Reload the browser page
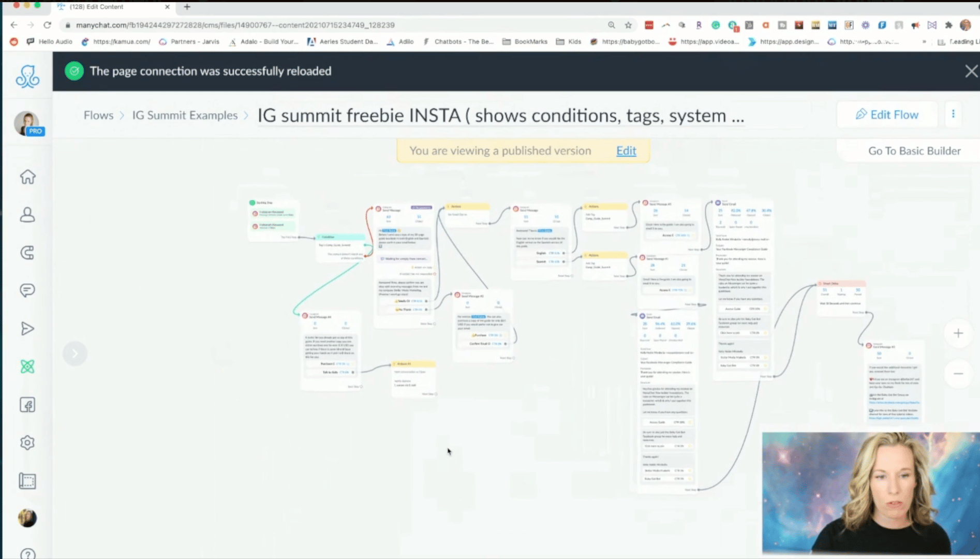The height and width of the screenshot is (559, 980). click(48, 25)
